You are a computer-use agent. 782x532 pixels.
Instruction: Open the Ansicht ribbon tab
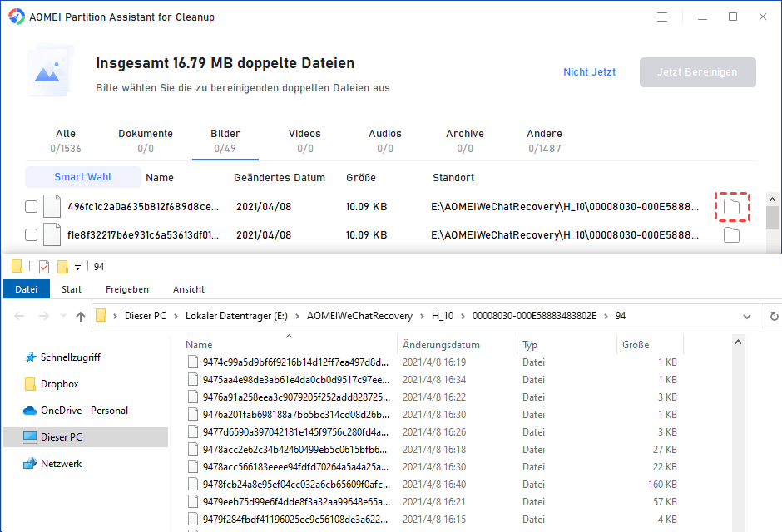pyautogui.click(x=189, y=289)
